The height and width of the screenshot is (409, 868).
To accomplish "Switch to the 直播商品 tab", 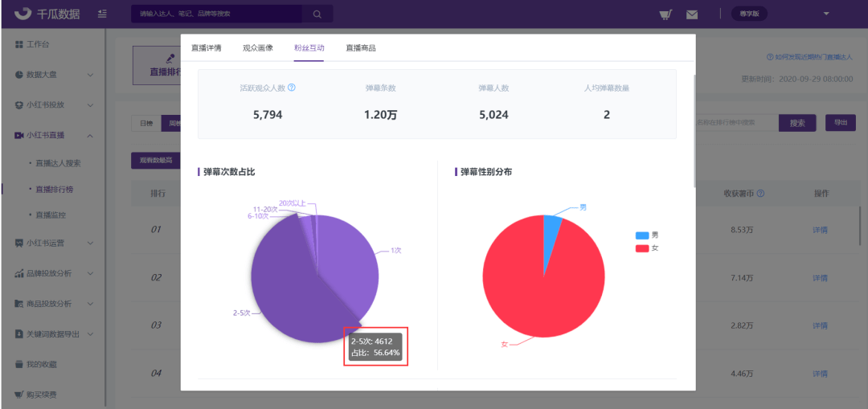I will point(360,48).
